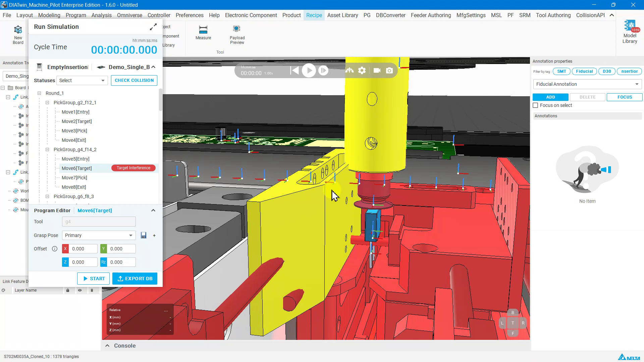This screenshot has height=362, width=644.
Task: Click the layer delete trash icon
Action: point(92,290)
